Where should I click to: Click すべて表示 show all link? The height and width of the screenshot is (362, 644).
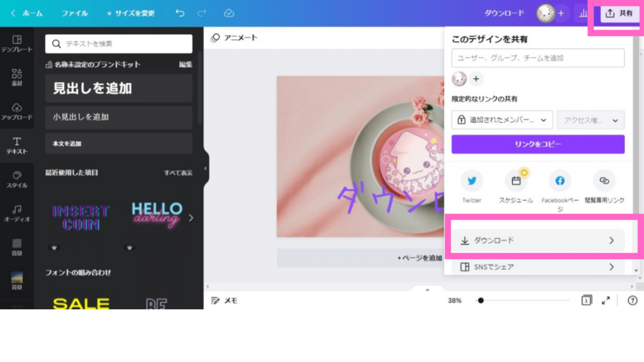tap(178, 173)
